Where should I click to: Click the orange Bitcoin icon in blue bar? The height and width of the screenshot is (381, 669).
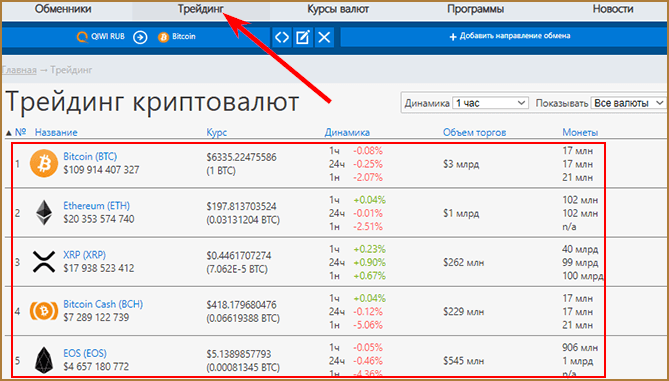tap(163, 37)
